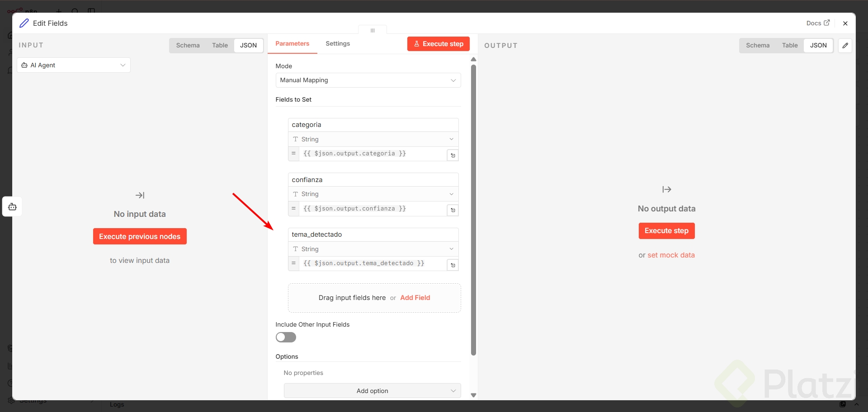Click Execute previous nodes button
This screenshot has width=868, height=412.
[140, 237]
